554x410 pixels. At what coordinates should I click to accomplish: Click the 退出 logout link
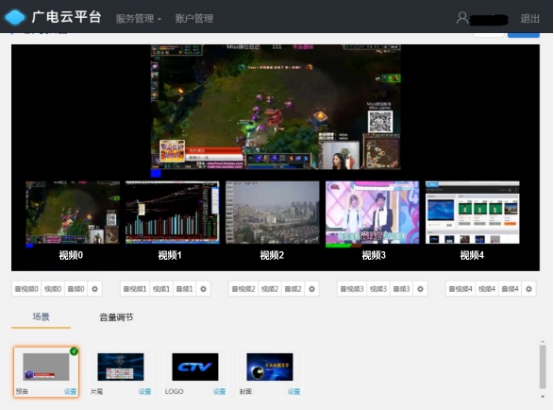(x=530, y=18)
